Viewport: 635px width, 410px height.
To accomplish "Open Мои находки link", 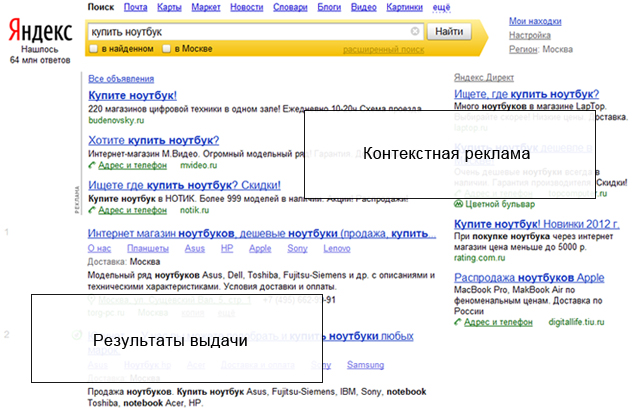I will click(x=535, y=21).
